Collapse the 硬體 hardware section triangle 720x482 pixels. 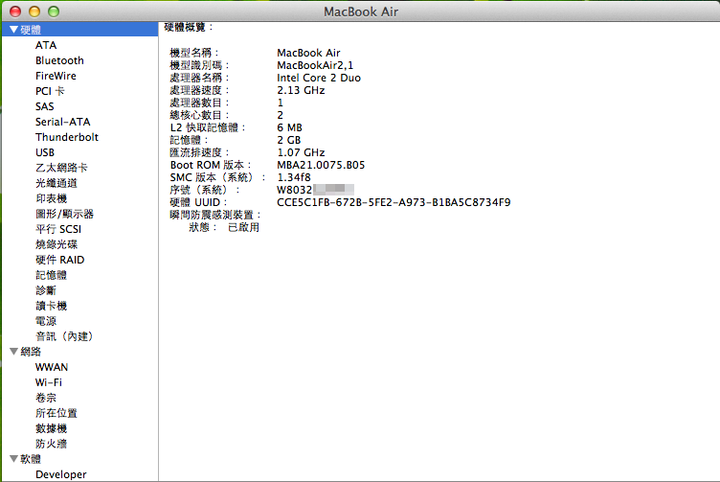point(14,30)
